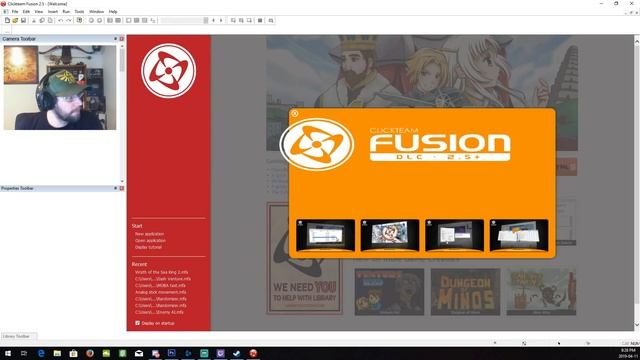Open the Window menu
The height and width of the screenshot is (360, 640).
click(96, 11)
